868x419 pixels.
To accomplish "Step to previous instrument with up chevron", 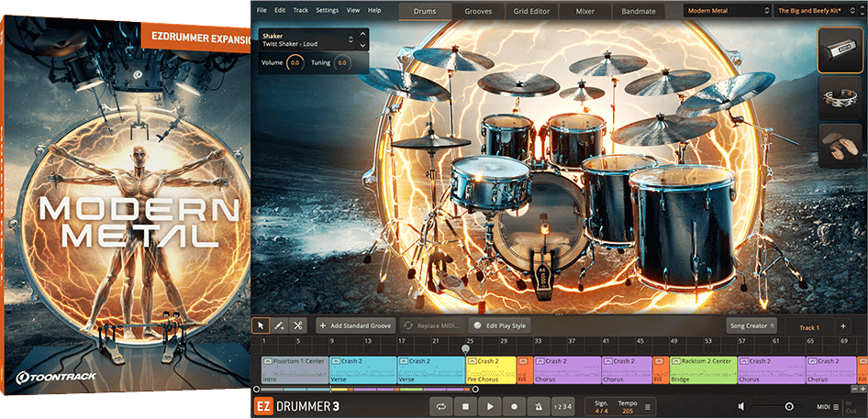I will tap(363, 34).
